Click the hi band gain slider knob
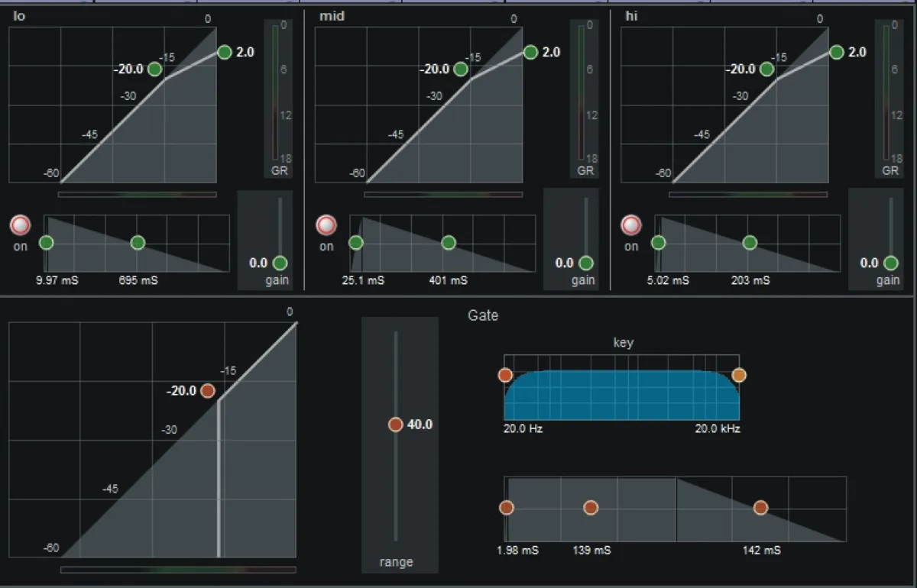 coord(890,263)
